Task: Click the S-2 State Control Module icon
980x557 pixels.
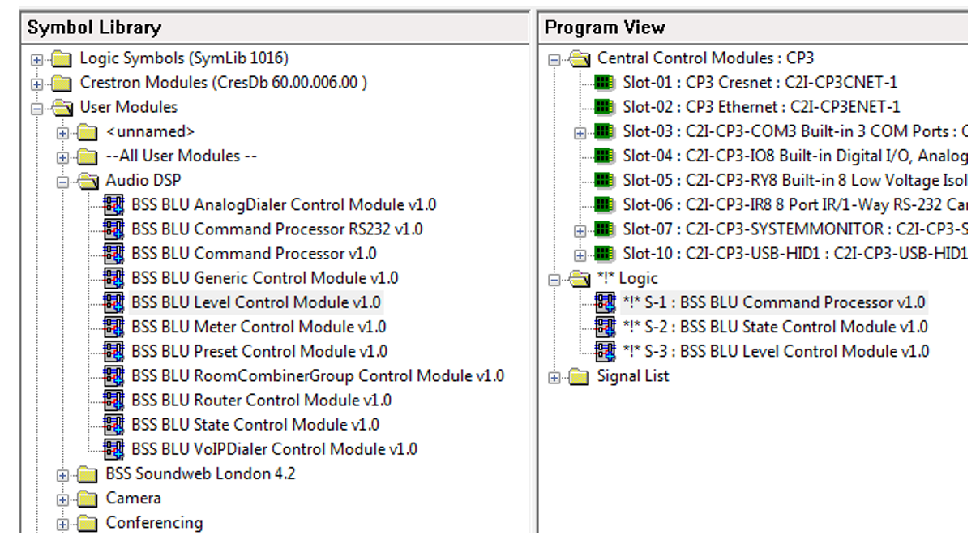Action: 605,327
